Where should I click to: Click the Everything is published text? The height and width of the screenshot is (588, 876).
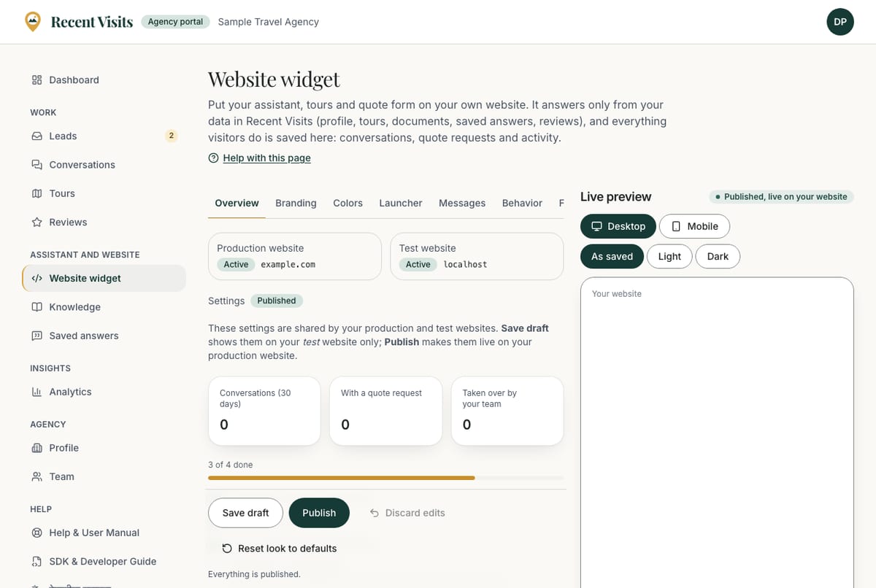(254, 574)
